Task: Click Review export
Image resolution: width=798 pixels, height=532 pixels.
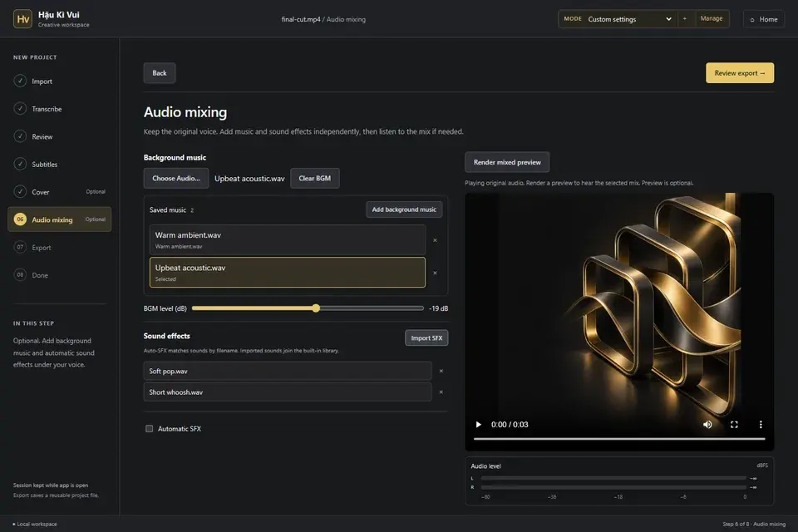Action: (x=740, y=73)
